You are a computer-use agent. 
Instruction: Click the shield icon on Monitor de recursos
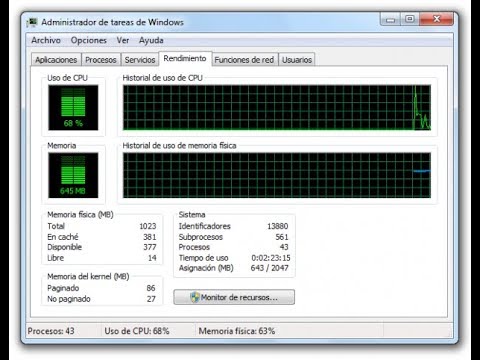click(195, 297)
